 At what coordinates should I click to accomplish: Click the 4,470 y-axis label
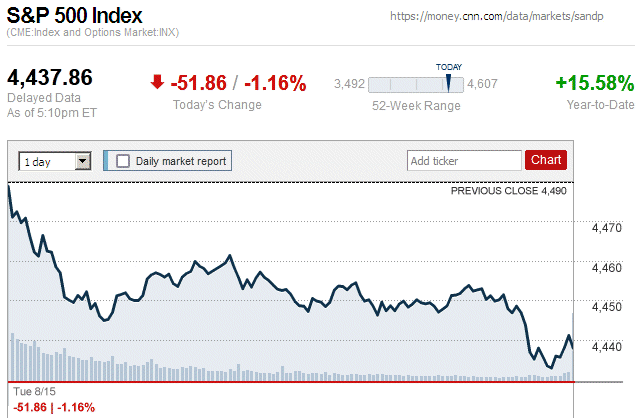coord(605,229)
